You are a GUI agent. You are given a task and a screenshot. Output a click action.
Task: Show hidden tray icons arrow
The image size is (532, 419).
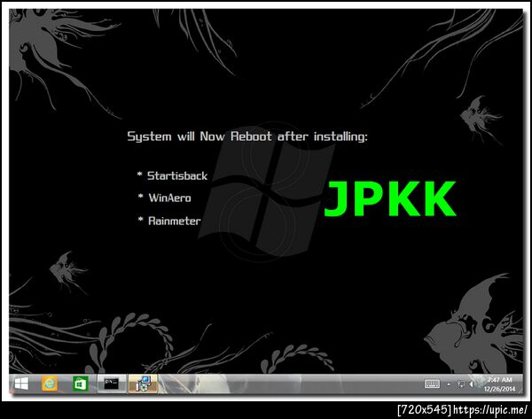point(449,384)
